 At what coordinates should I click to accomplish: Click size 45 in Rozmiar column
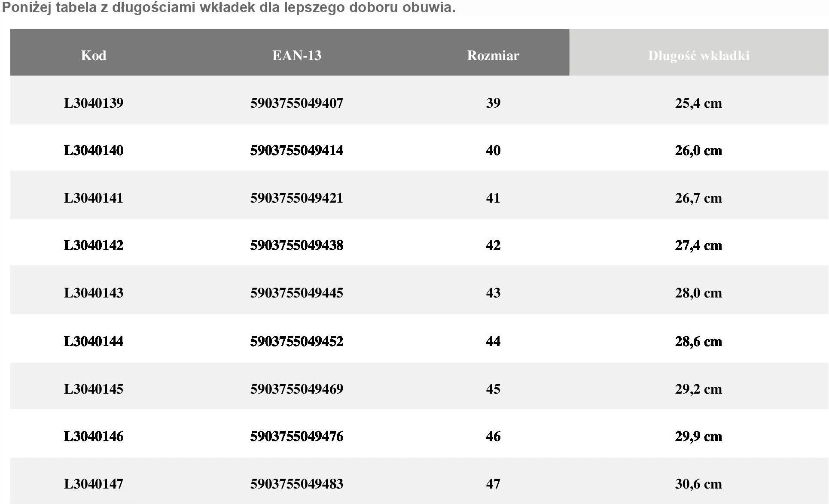click(x=493, y=389)
